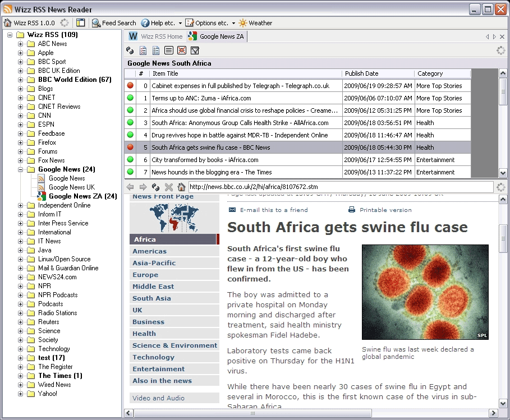Click the Google News RSS feed icon
This screenshot has height=420, width=510.
pos(42,178)
